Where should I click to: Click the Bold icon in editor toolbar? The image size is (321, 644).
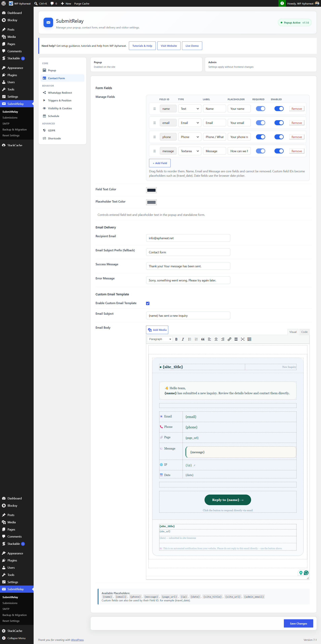tap(176, 339)
